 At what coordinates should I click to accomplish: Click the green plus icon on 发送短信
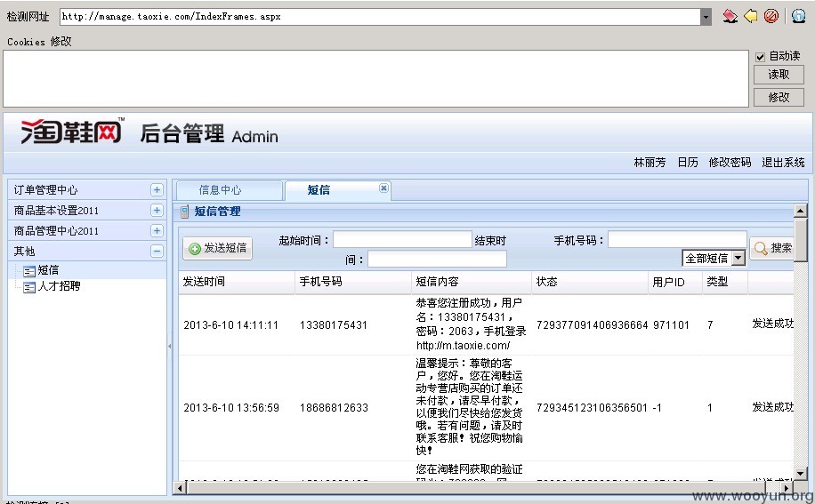point(195,249)
